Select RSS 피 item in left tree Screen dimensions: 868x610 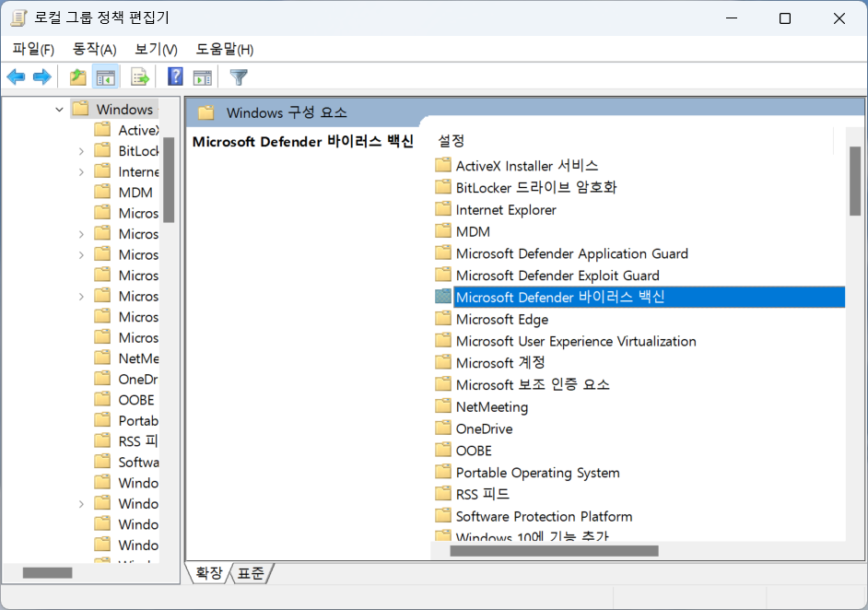pyautogui.click(x=138, y=441)
